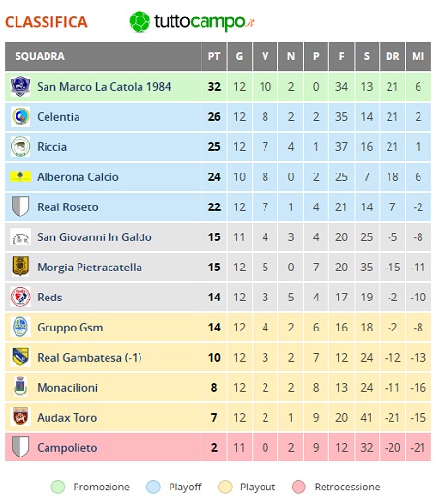Click the Monacilioni coat of arms icon

20,387
